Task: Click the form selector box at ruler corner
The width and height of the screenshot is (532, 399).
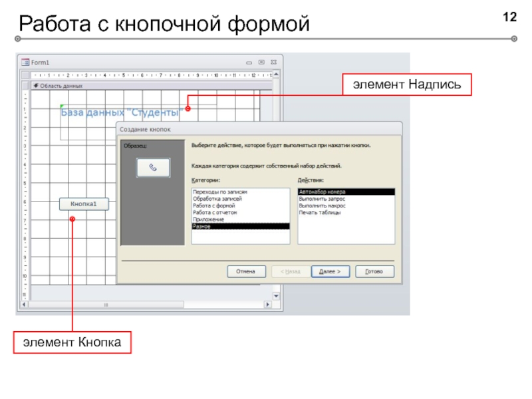Action: tap(25, 75)
